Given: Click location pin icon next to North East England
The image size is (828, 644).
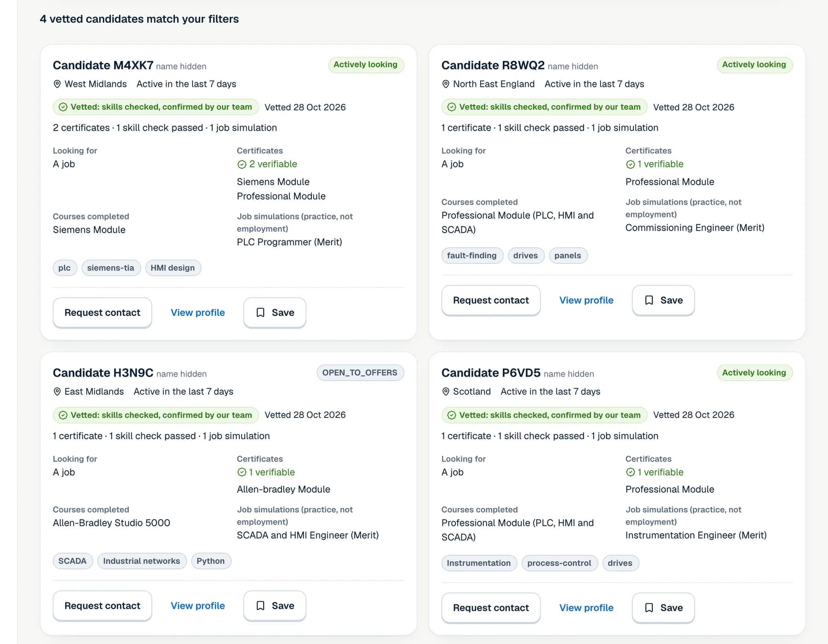Looking at the screenshot, I should coord(446,84).
